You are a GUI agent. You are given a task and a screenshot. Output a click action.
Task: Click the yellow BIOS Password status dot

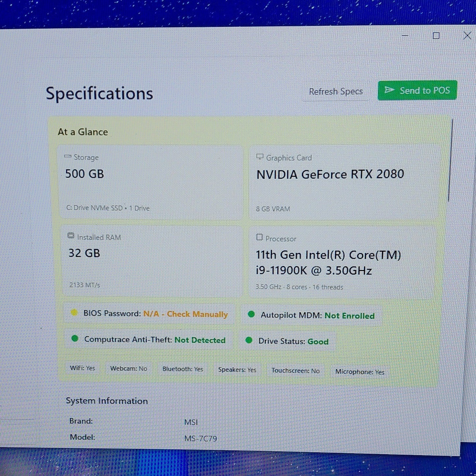[x=74, y=313]
